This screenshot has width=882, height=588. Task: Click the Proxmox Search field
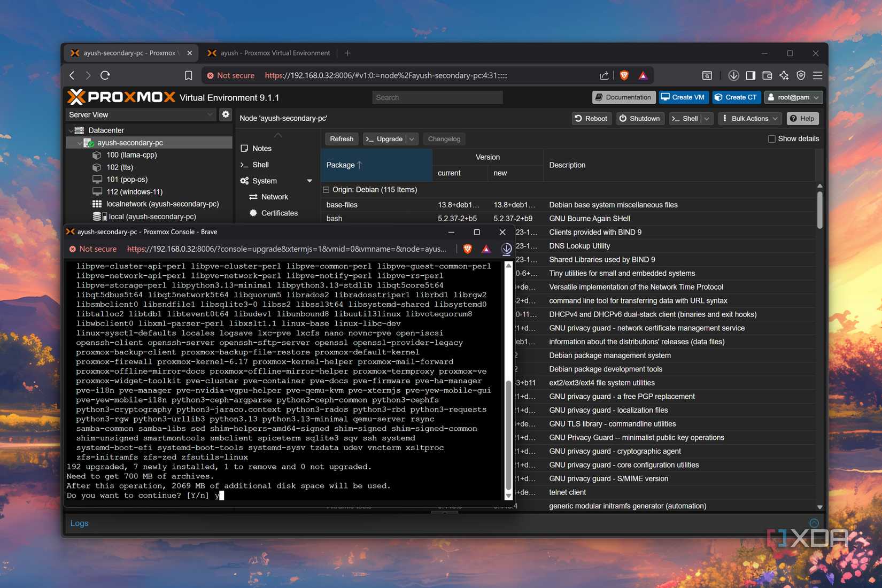coord(437,97)
